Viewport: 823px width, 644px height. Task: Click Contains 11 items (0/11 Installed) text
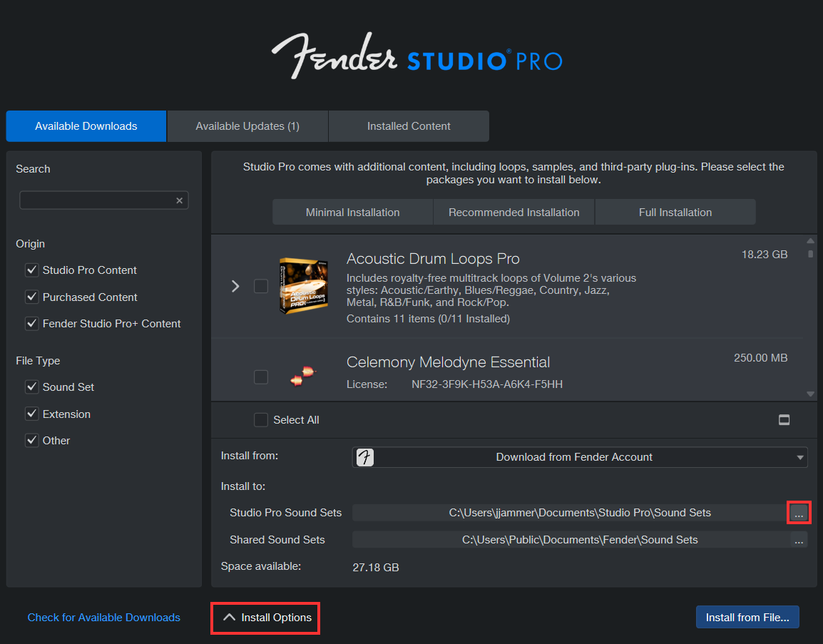429,319
